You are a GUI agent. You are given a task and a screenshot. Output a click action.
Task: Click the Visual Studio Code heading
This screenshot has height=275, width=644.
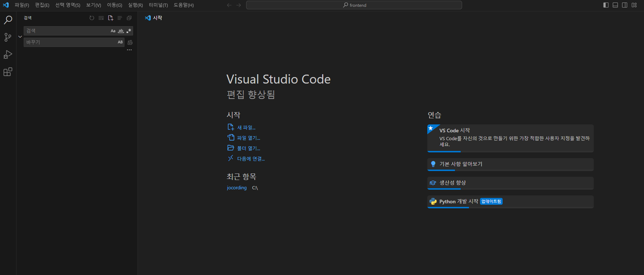point(278,79)
